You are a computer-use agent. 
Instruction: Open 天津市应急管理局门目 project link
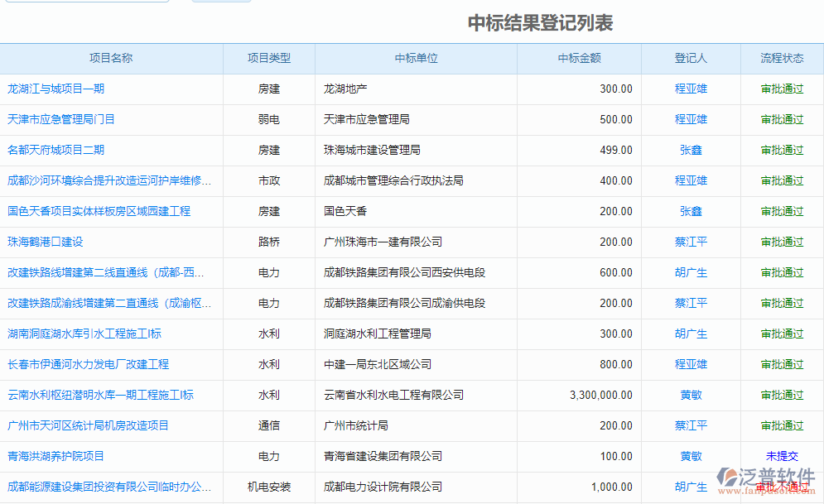pos(61,119)
